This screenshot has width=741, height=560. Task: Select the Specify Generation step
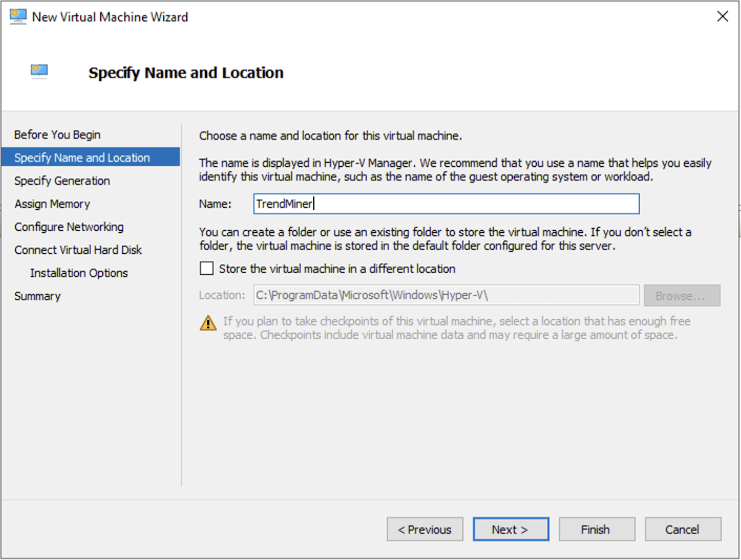(x=61, y=180)
